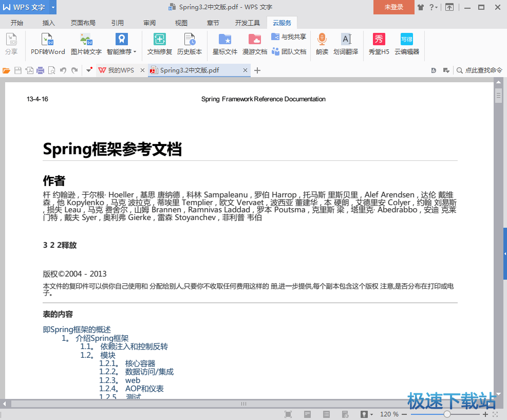
Task: Open the PDF转Word converter
Action: tap(48, 44)
